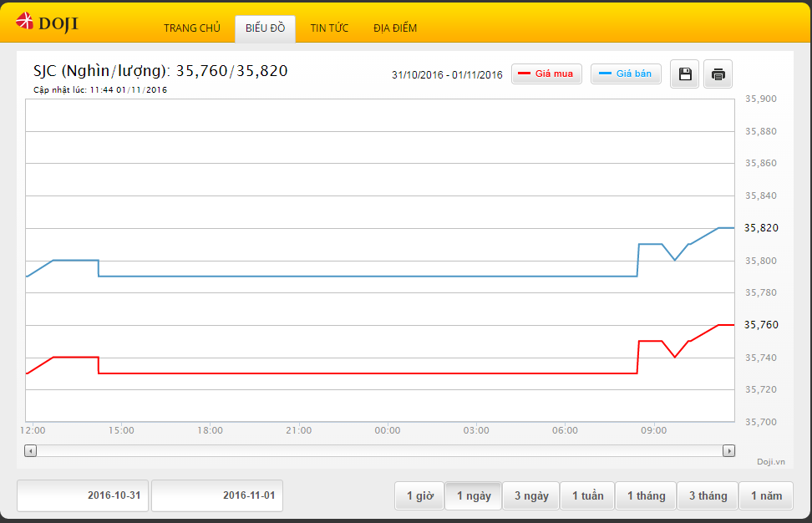
Task: Click the start date field 2016-10-31
Action: point(83,495)
